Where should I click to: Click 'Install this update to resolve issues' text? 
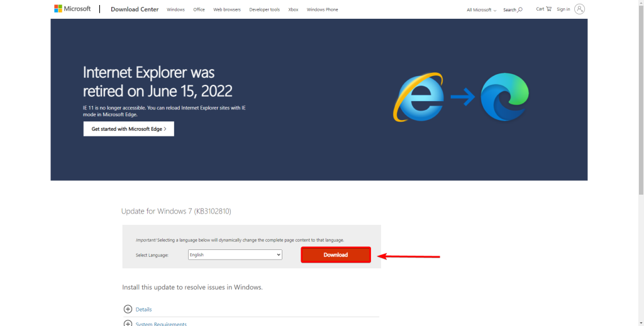click(192, 288)
